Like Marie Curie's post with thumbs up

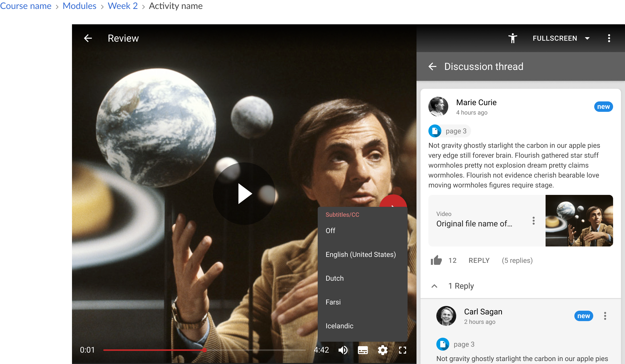[x=436, y=260]
